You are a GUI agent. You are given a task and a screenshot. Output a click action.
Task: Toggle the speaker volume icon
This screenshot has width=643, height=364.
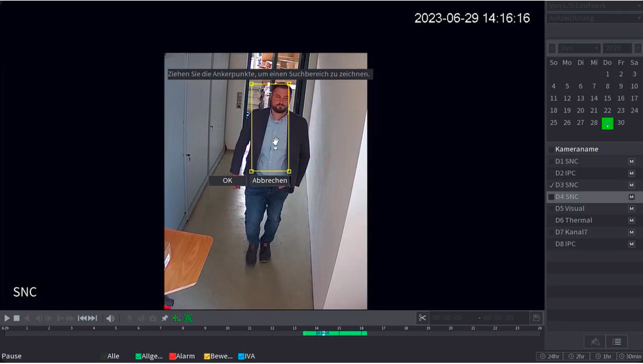point(110,318)
